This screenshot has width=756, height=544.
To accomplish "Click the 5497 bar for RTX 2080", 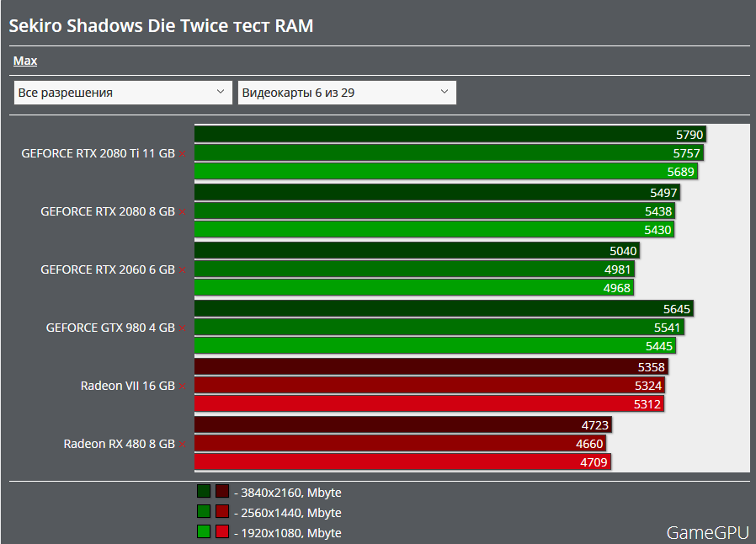I will [x=437, y=193].
